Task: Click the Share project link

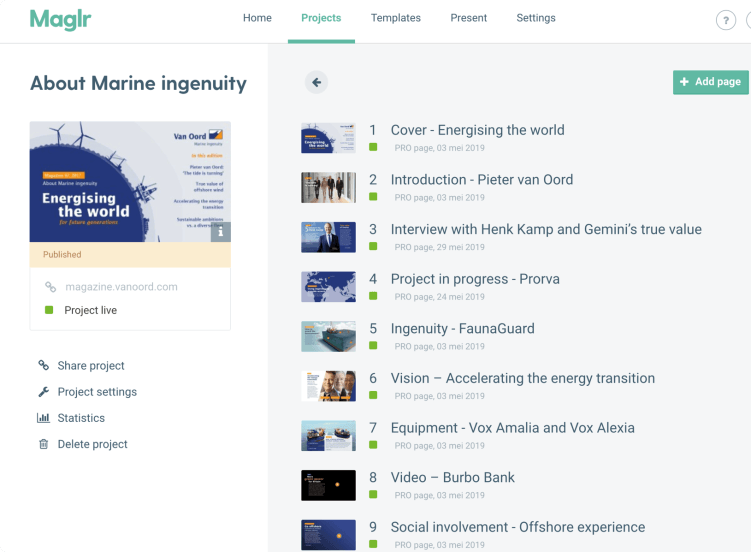Action: tap(91, 366)
